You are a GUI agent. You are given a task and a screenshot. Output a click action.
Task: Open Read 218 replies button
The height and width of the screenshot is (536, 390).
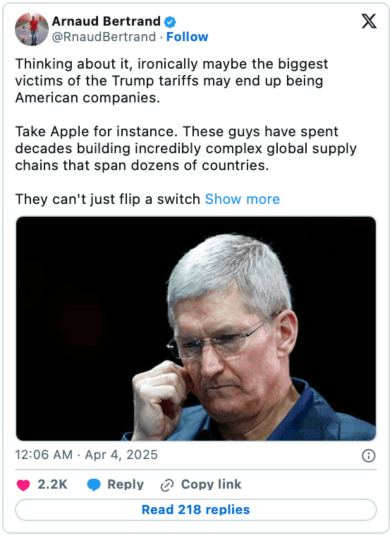coord(196,510)
